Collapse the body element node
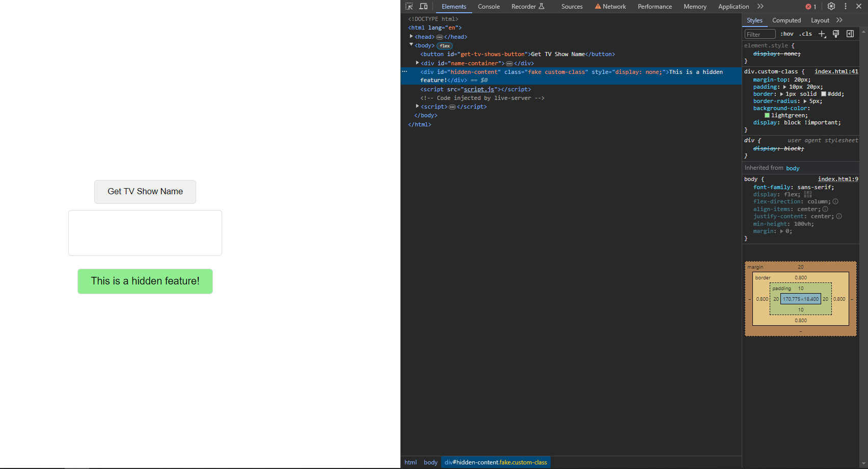The height and width of the screenshot is (469, 868). 412,45
